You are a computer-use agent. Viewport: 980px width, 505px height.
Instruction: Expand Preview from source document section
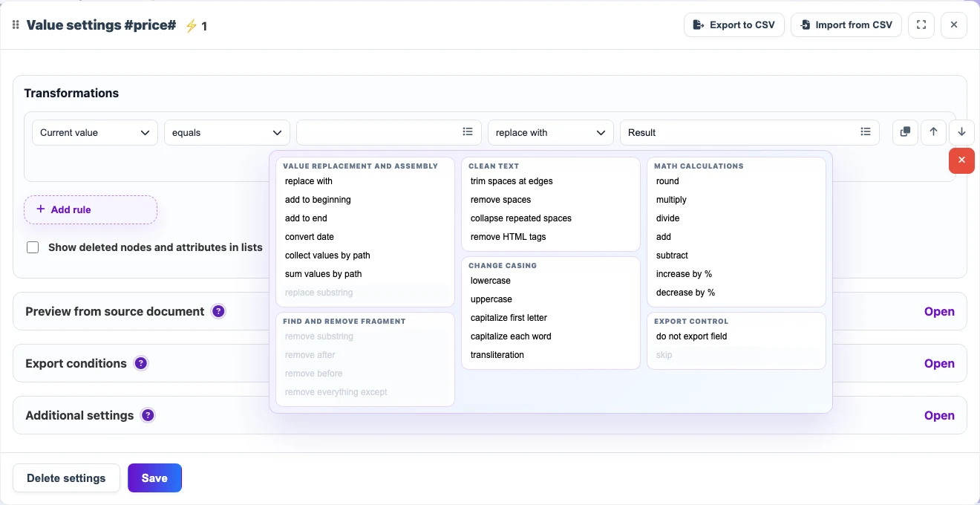(x=939, y=311)
